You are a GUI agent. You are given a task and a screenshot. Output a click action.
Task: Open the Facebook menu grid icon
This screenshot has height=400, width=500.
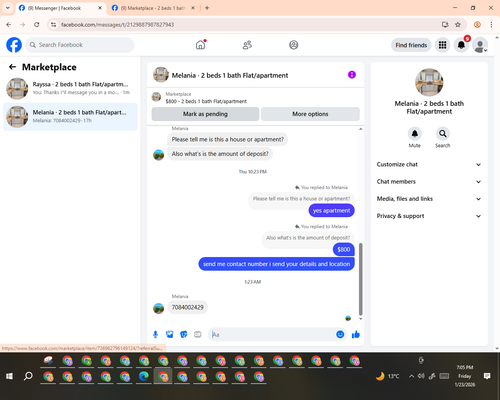point(442,45)
